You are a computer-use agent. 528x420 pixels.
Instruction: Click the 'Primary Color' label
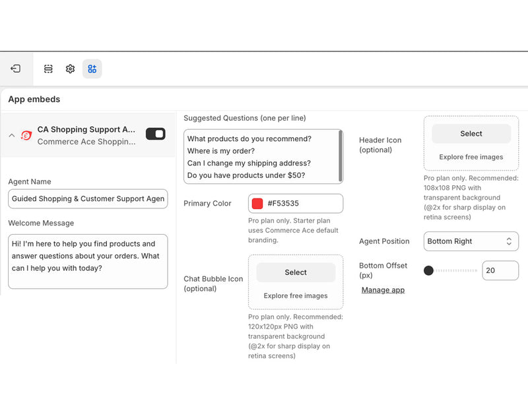(207, 204)
